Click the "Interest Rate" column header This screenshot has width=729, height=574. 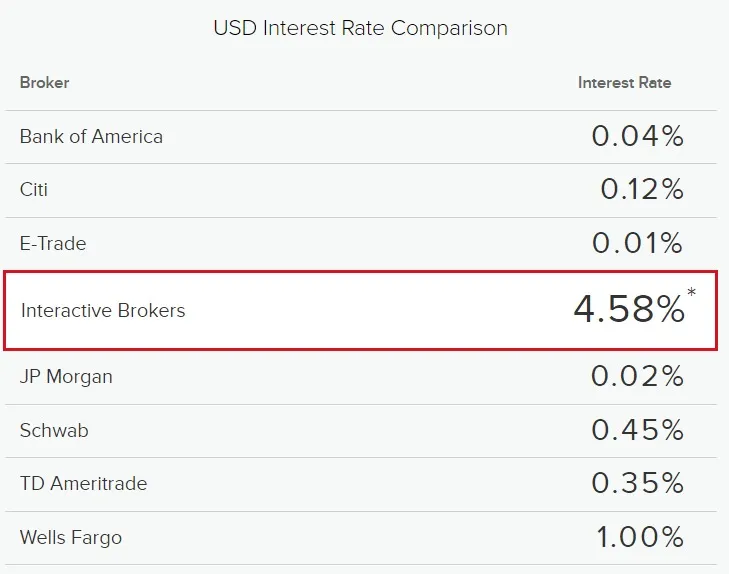(624, 82)
